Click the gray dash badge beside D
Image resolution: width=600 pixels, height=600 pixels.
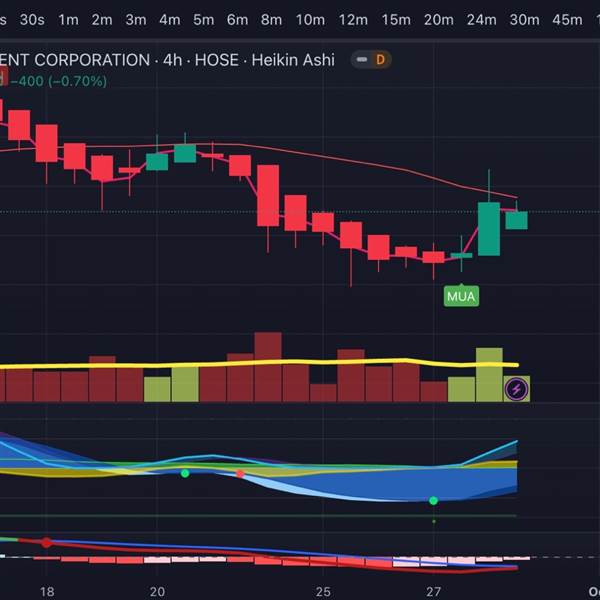(x=362, y=60)
